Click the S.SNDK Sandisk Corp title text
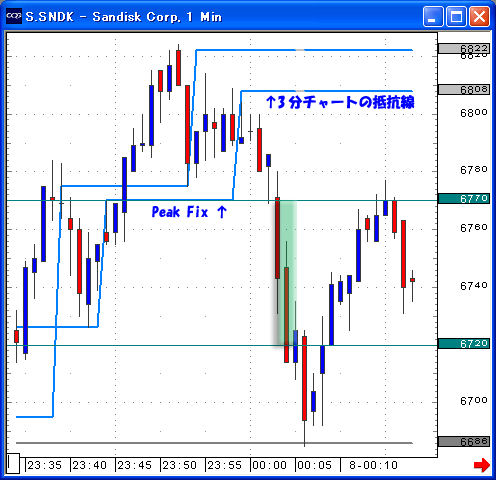496x480 pixels. click(124, 17)
